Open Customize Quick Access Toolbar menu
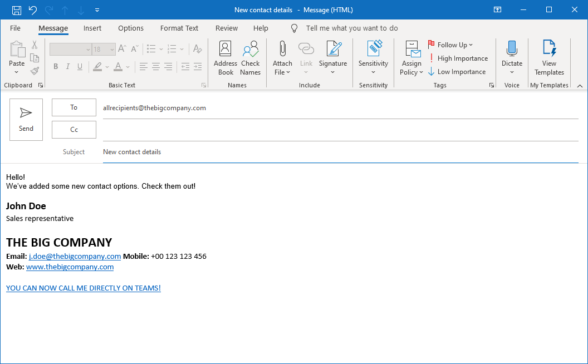 (97, 10)
